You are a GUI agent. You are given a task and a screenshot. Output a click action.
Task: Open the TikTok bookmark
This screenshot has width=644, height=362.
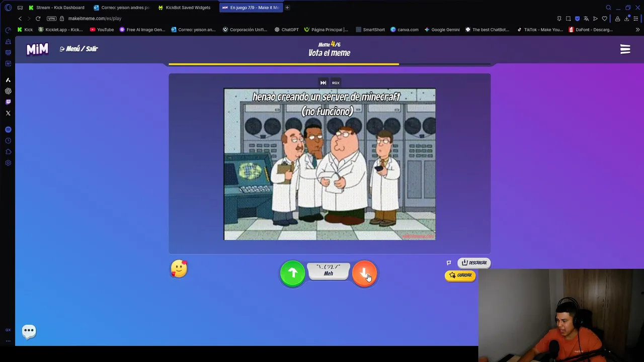pyautogui.click(x=540, y=30)
